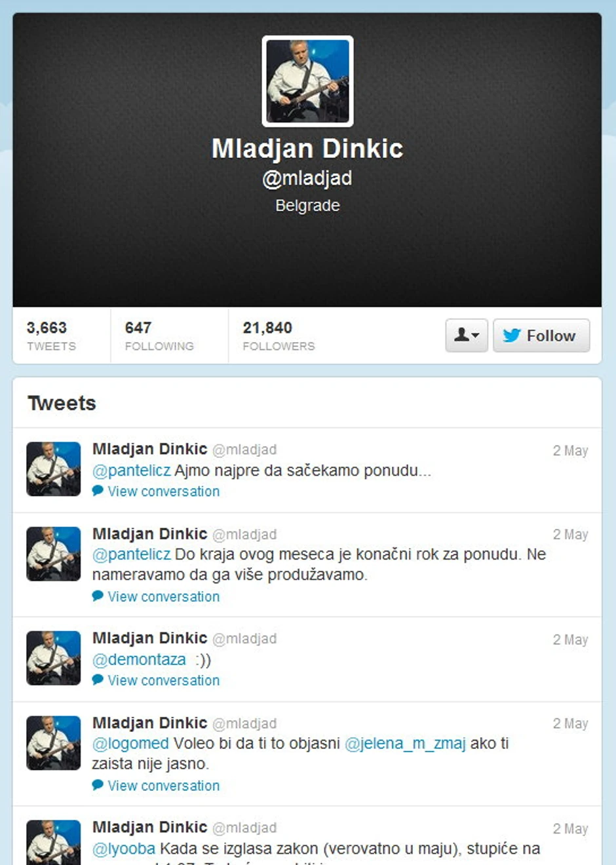The height and width of the screenshot is (865, 616).
Task: View conversation for the second tweet
Action: click(x=164, y=596)
